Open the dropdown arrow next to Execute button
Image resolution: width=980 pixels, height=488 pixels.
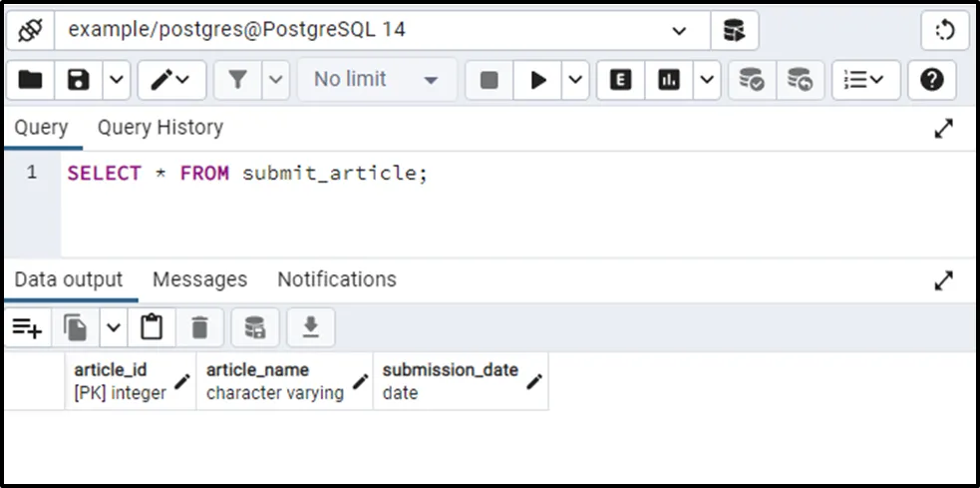tap(575, 80)
